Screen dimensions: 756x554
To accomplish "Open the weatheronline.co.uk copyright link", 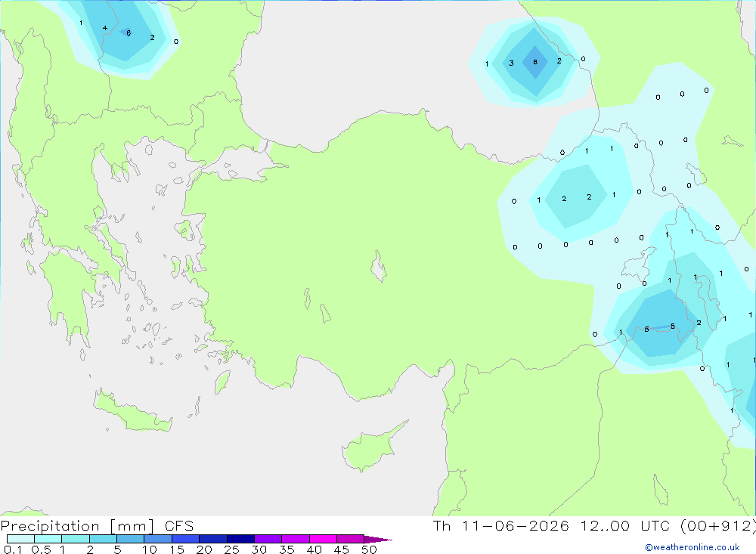I will tap(692, 547).
